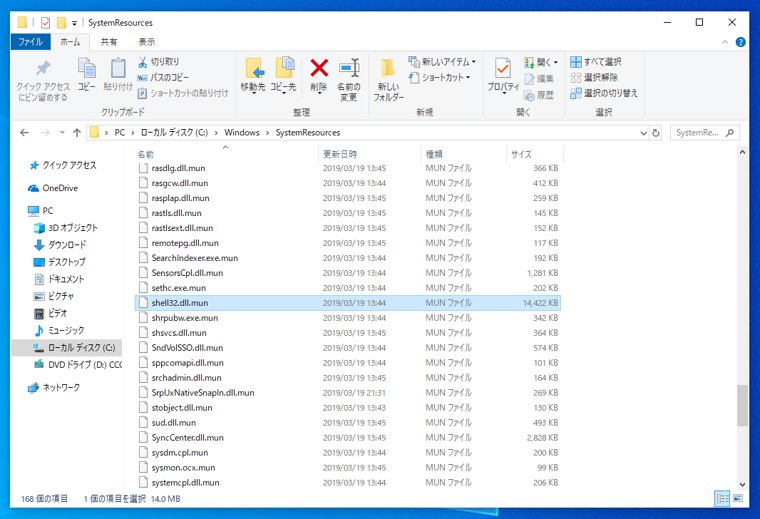Select ダウンロード in navigation pane
760x519 pixels.
point(60,245)
